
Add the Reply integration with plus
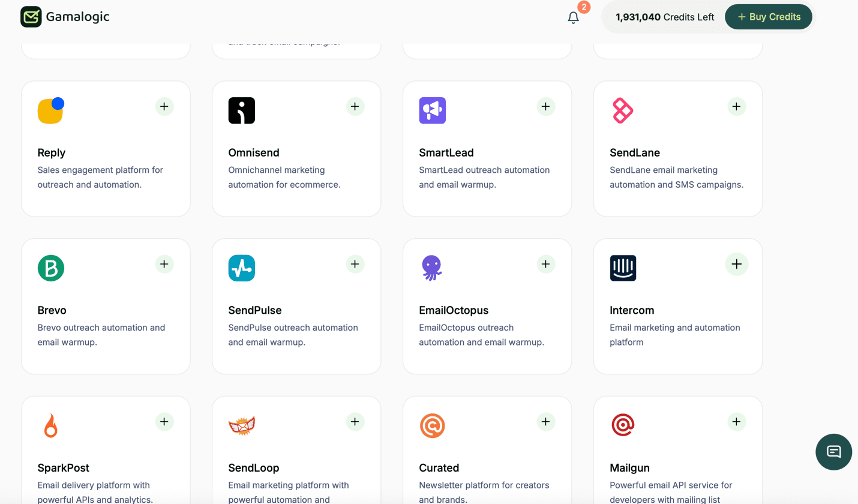[x=164, y=106]
